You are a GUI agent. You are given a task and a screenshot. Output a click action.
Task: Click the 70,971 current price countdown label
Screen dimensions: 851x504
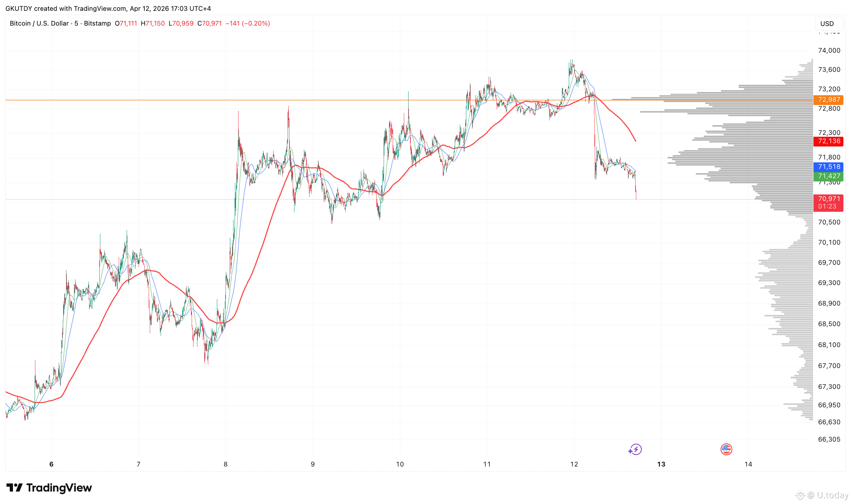[x=829, y=203]
